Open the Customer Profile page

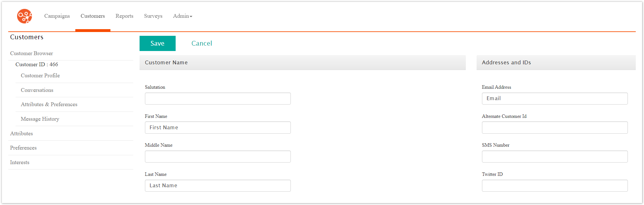click(x=40, y=75)
